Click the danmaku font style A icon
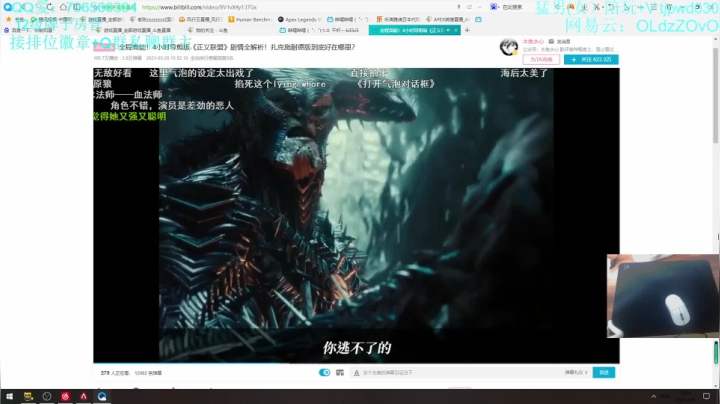Screen dimensions: 720x404 tap(356, 373)
